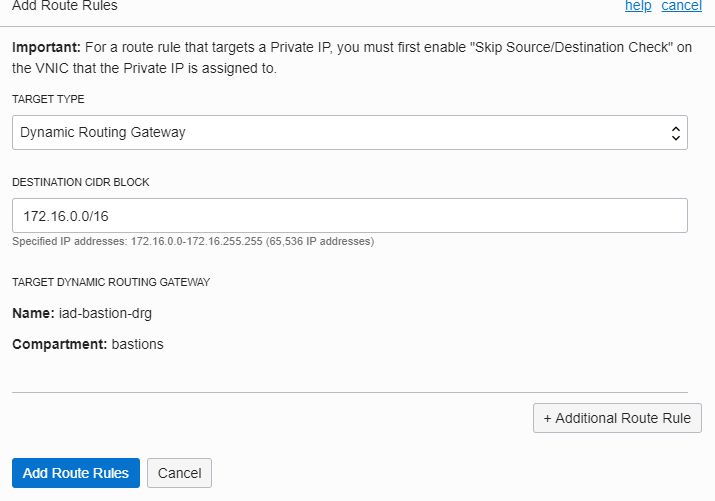715x501 pixels.
Task: Click the bold Name: label
Action: tap(34, 313)
